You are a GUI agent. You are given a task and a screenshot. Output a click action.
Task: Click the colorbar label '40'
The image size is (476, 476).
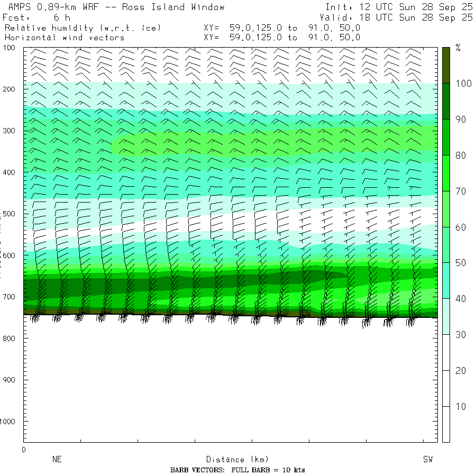click(x=461, y=299)
